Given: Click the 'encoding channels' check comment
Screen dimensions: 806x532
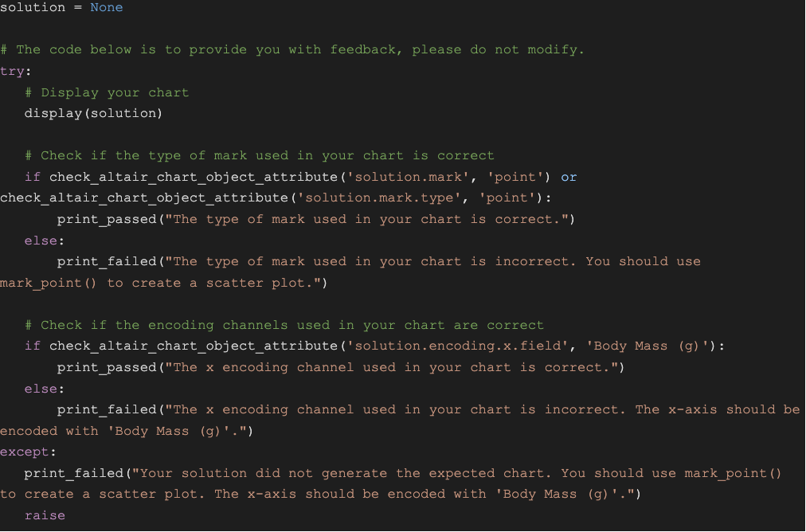Looking at the screenshot, I should pyautogui.click(x=284, y=325).
